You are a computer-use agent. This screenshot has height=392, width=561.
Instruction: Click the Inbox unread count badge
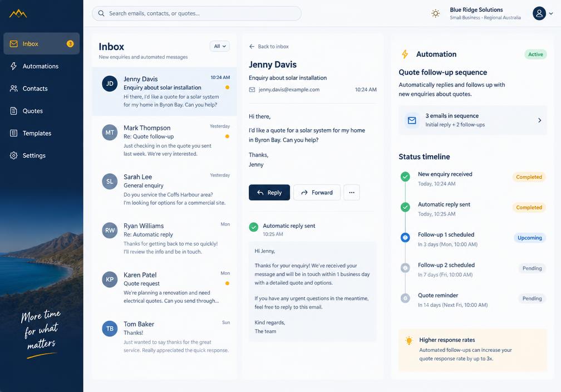(x=70, y=43)
